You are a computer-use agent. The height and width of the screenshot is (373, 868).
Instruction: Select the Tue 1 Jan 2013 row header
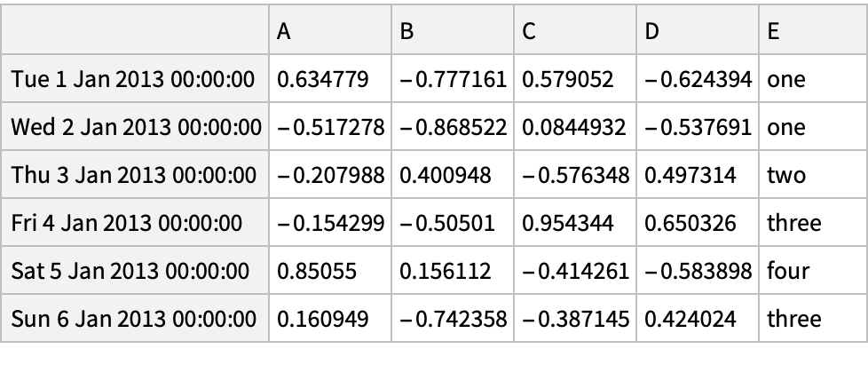point(135,79)
